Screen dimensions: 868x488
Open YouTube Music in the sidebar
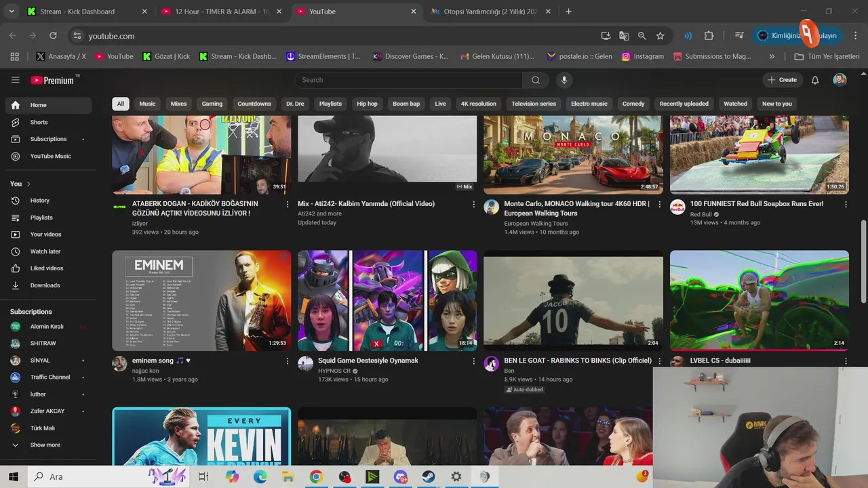[x=47, y=156]
